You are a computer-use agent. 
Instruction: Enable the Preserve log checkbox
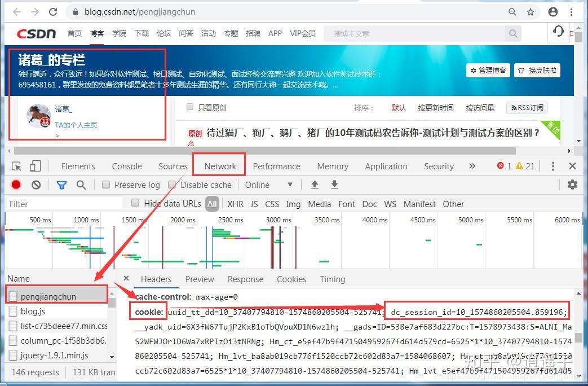(106, 185)
